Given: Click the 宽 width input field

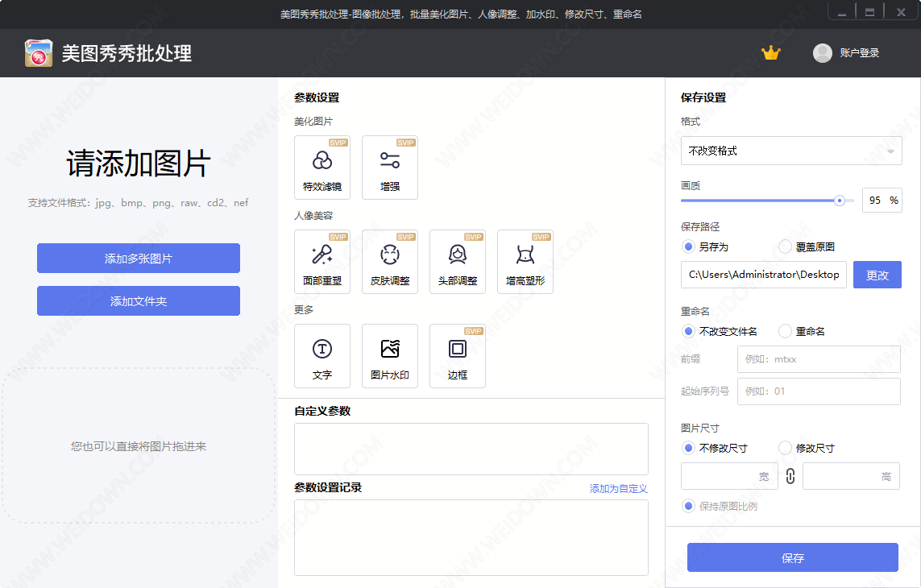Looking at the screenshot, I should click(x=729, y=476).
